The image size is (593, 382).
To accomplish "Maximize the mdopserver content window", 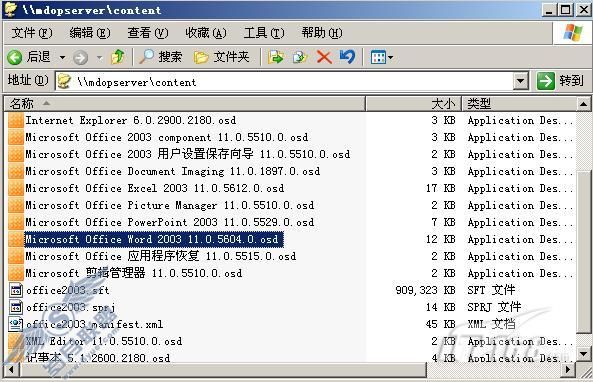I will [x=566, y=10].
